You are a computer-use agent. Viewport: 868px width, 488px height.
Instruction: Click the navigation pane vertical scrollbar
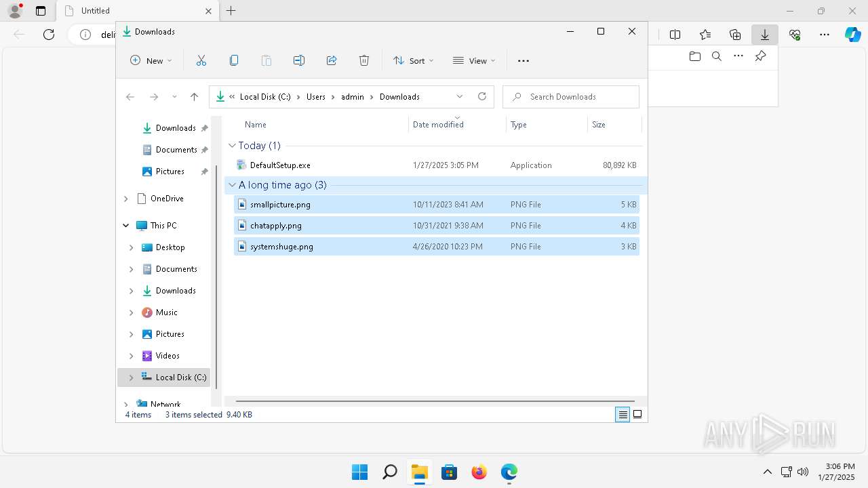click(216, 277)
